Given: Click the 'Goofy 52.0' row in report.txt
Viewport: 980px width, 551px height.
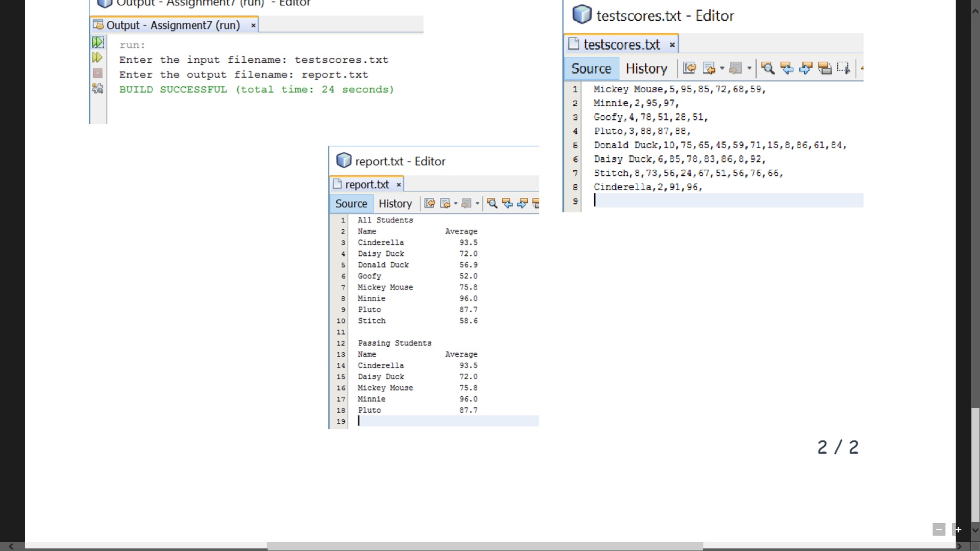Looking at the screenshot, I should [418, 276].
